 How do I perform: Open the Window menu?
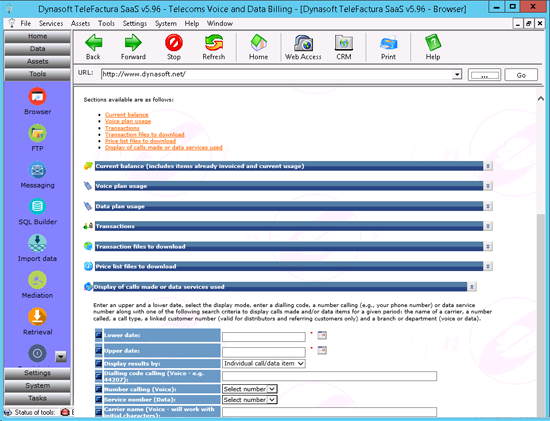pyautogui.click(x=220, y=24)
